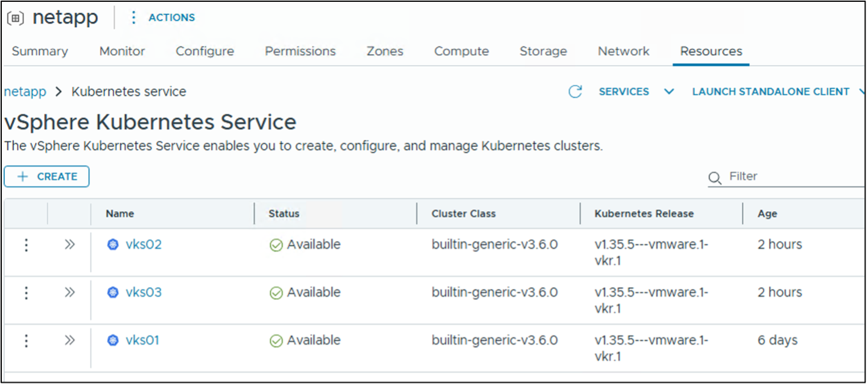Click the 'netapp' page title text
868x385 pixels.
point(65,18)
